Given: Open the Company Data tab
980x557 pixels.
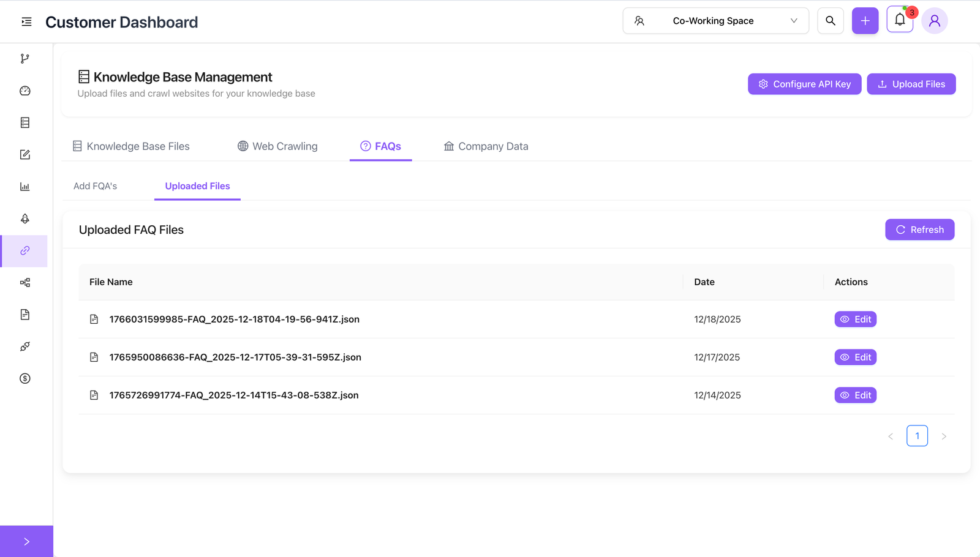Looking at the screenshot, I should click(486, 146).
